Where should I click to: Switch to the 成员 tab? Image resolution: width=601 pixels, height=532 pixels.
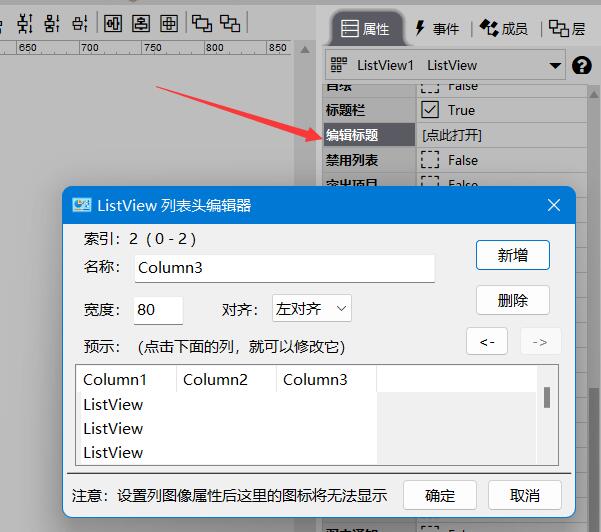tap(503, 29)
